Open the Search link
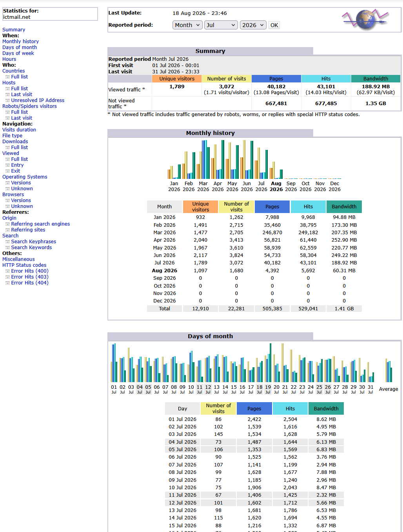 coord(10,236)
